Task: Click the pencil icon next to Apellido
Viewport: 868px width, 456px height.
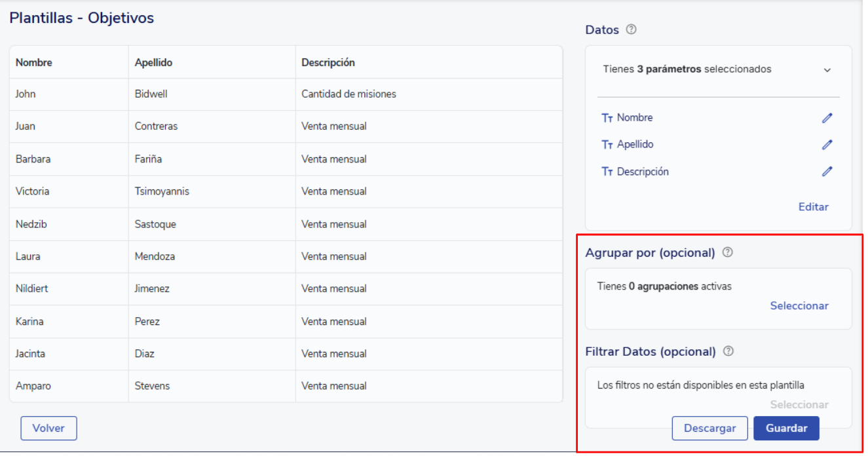Action: point(827,145)
